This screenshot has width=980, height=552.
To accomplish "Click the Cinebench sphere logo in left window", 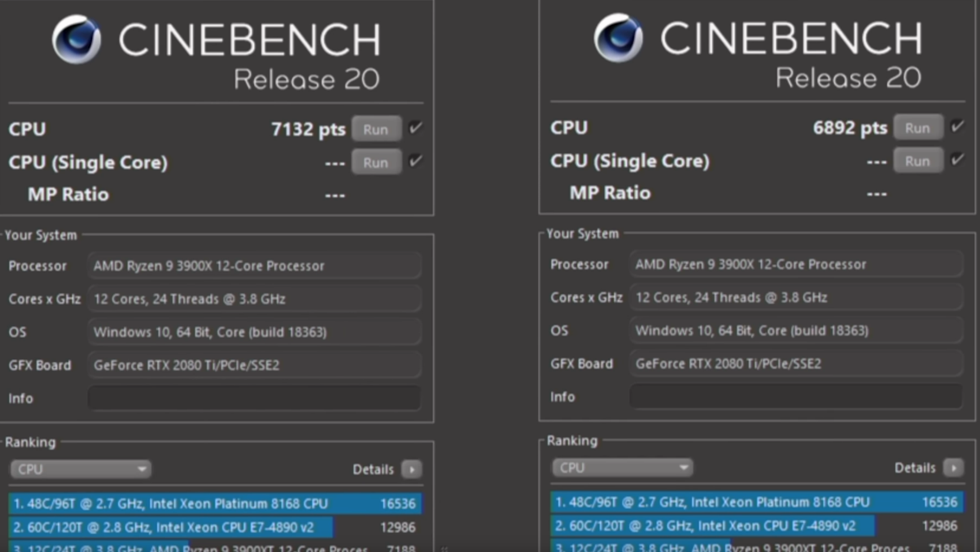I will [x=77, y=39].
